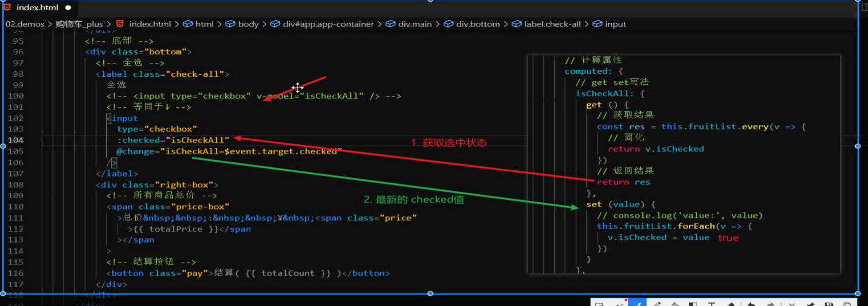Select the index.html editor tab
Screen dimensions: 868x306
click(x=38, y=8)
